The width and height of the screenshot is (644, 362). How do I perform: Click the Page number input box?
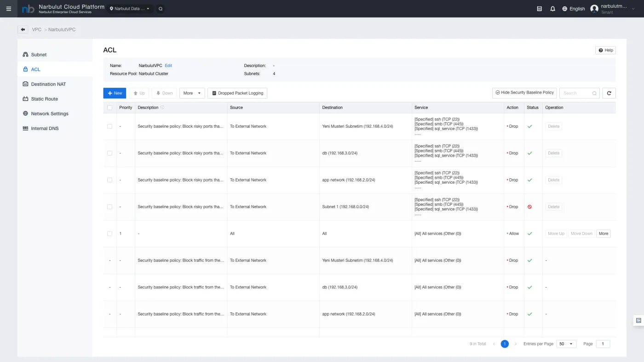603,344
